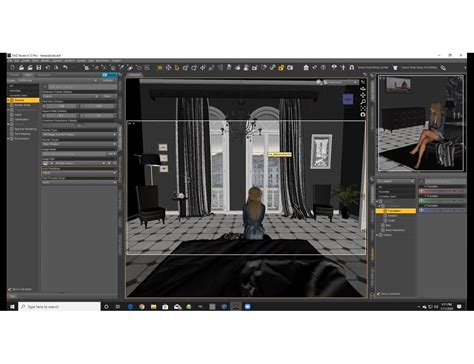Click the four-arrow pan control beside viewport
This screenshot has width=474, height=364.
point(363,95)
